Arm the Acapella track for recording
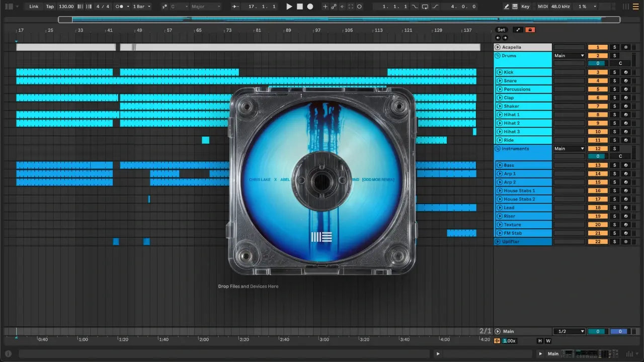Screen dimensions: 644x362 [625, 47]
